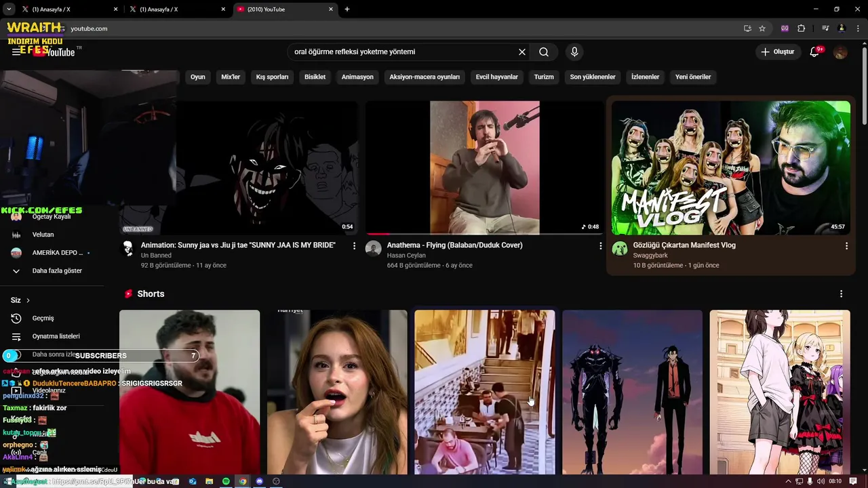This screenshot has width=868, height=488.
Task: Close the (2010) YouTube tab
Action: [331, 9]
